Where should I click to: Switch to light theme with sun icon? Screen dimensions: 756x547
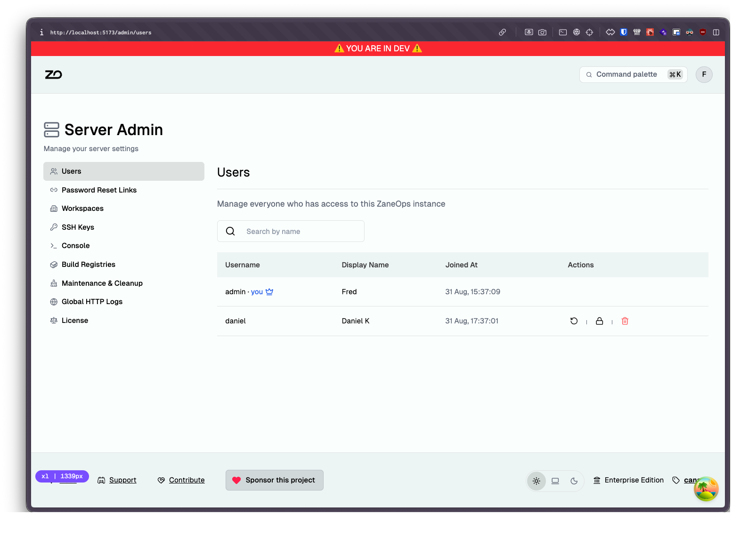537,481
